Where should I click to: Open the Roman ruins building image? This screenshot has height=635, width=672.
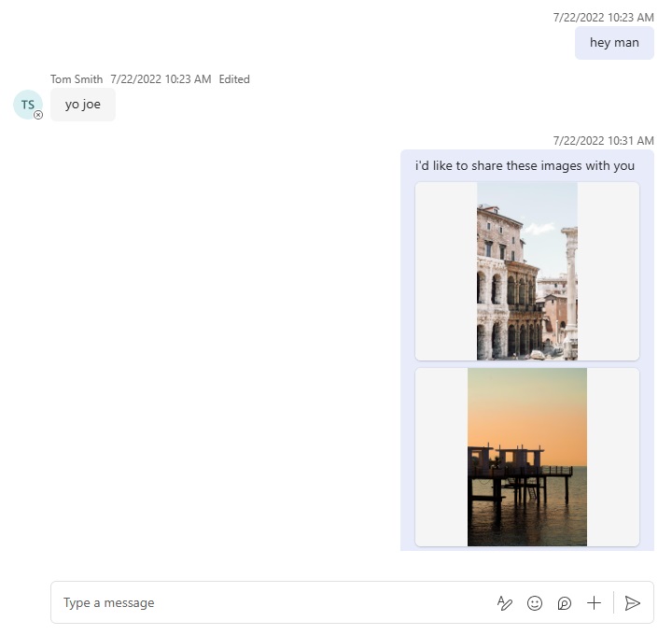527,271
